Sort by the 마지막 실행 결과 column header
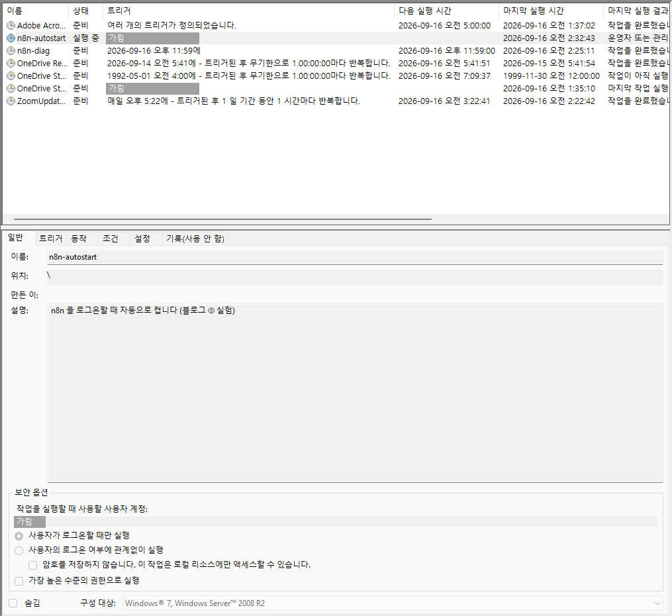This screenshot has height=616, width=672. coord(638,11)
